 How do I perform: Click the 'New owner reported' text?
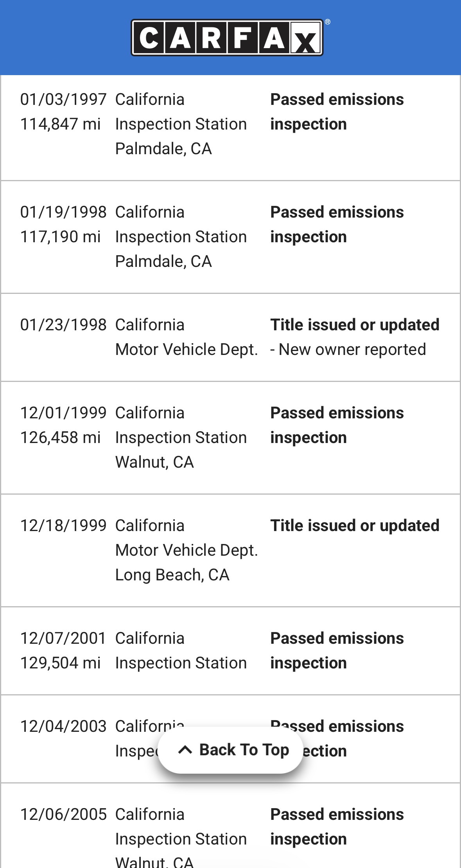pos(352,349)
